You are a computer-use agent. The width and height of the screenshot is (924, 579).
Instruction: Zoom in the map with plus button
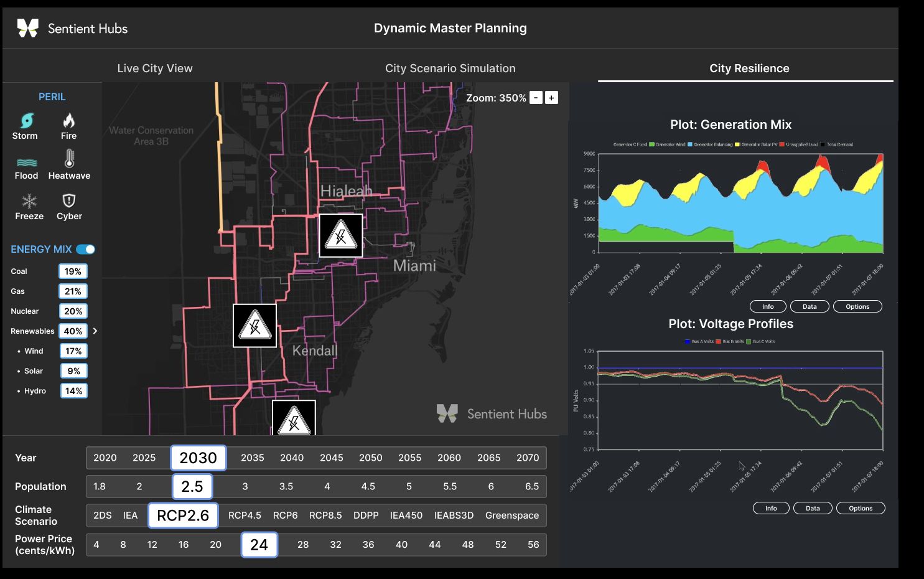point(551,98)
